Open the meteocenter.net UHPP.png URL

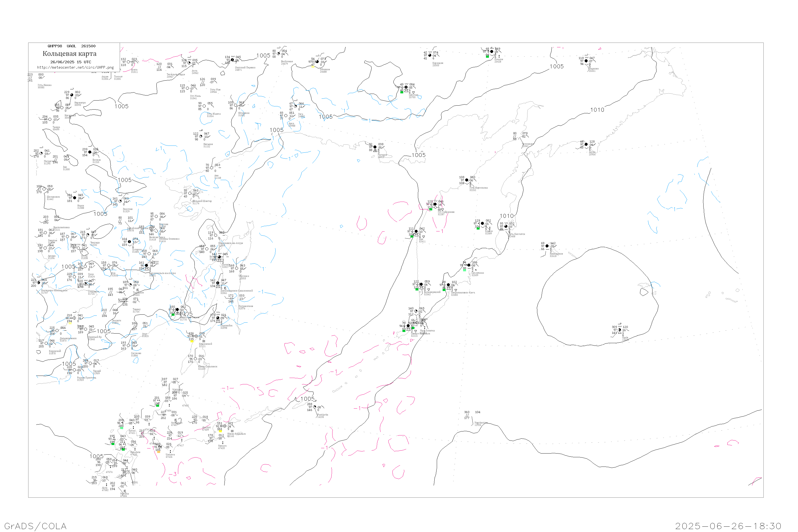pos(75,68)
